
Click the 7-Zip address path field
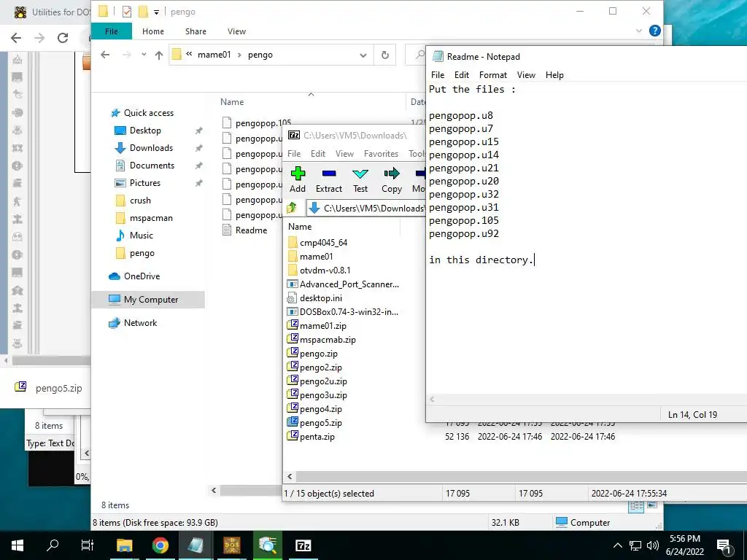coord(366,208)
